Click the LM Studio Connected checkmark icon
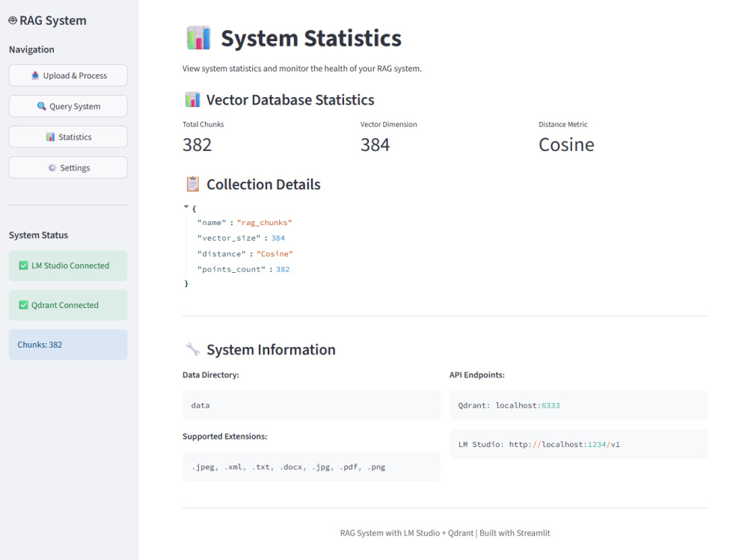The width and height of the screenshot is (748, 560). click(x=23, y=265)
